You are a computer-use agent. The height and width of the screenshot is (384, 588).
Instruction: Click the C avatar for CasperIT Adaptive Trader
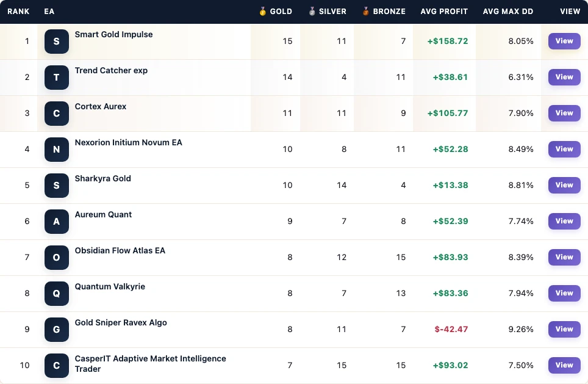click(57, 366)
